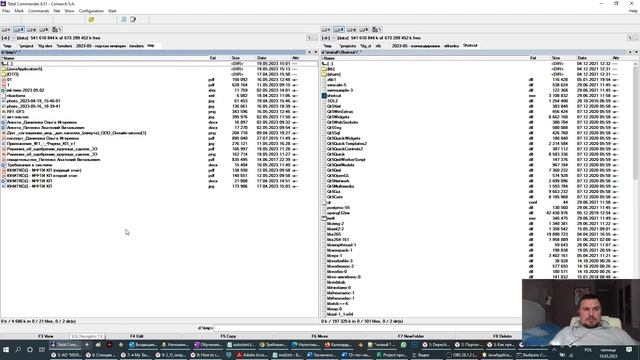The width and height of the screenshot is (640, 360).
Task: Go to root directory in right panel
Action: point(629,38)
